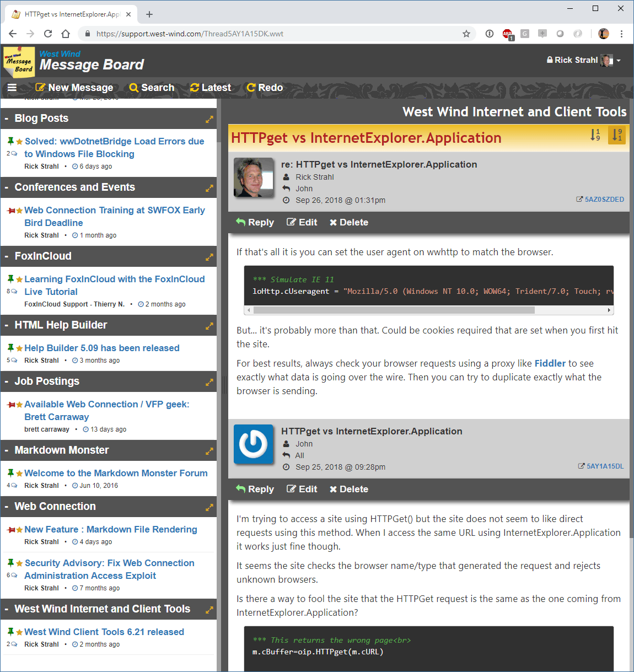Viewport: 634px width, 672px height.
Task: Bookmark this page with the star icon
Action: coord(466,34)
